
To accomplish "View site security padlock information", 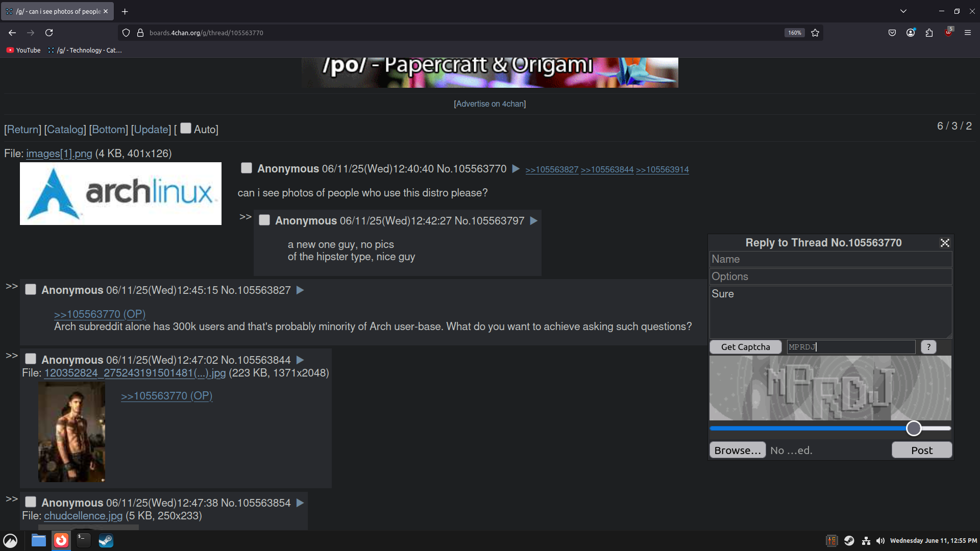I will 140,33.
